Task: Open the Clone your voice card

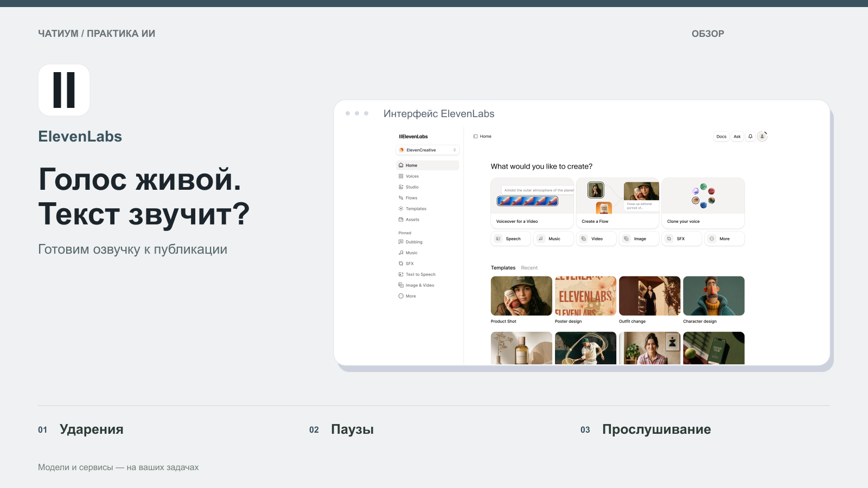Action: point(703,203)
